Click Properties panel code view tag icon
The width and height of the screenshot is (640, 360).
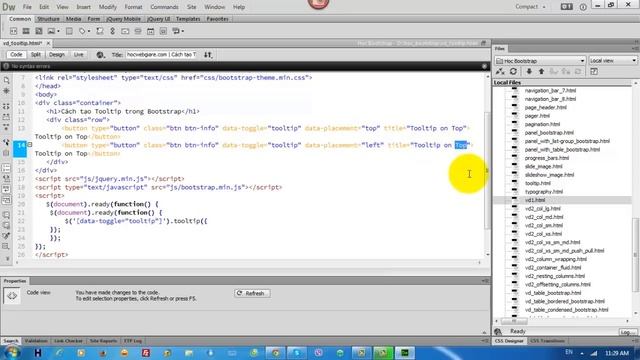(x=11, y=296)
